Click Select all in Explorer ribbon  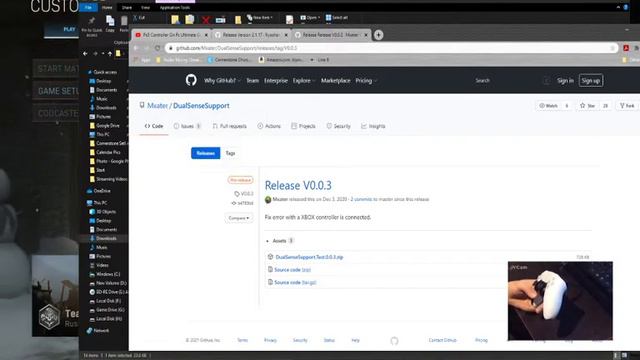point(337,18)
